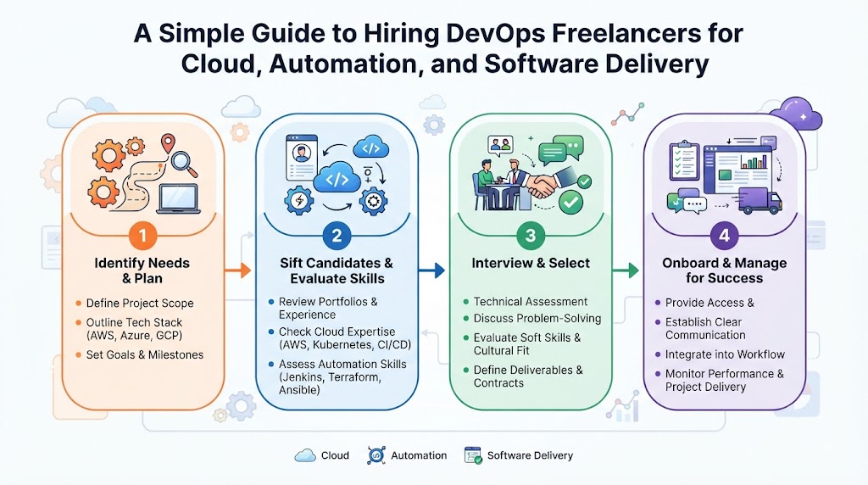Click the large orange gear in step 1
The height and width of the screenshot is (485, 868).
108,155
